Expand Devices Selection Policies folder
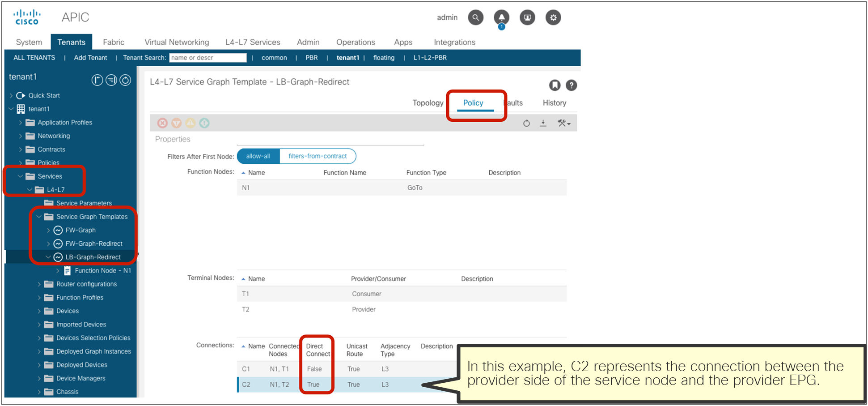Viewport: 868px width, 406px height. pyautogui.click(x=39, y=338)
